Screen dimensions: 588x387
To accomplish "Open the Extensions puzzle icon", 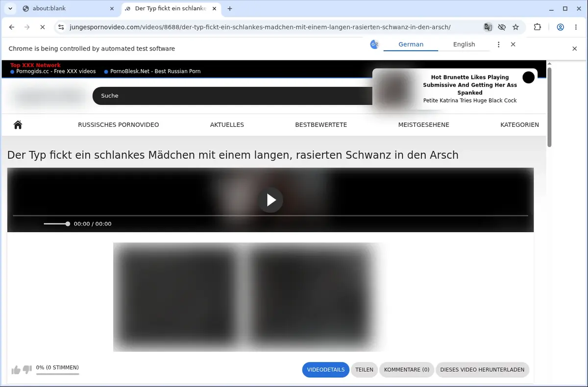I will [538, 27].
